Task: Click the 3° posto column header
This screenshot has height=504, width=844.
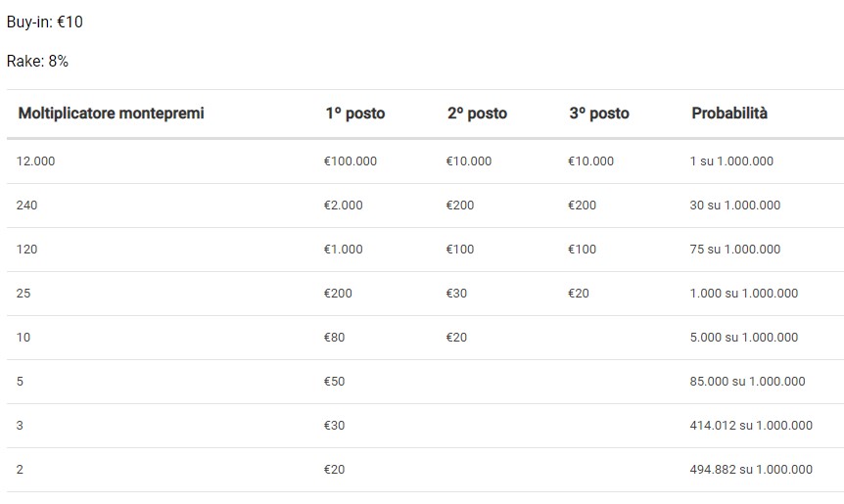Action: pos(598,114)
